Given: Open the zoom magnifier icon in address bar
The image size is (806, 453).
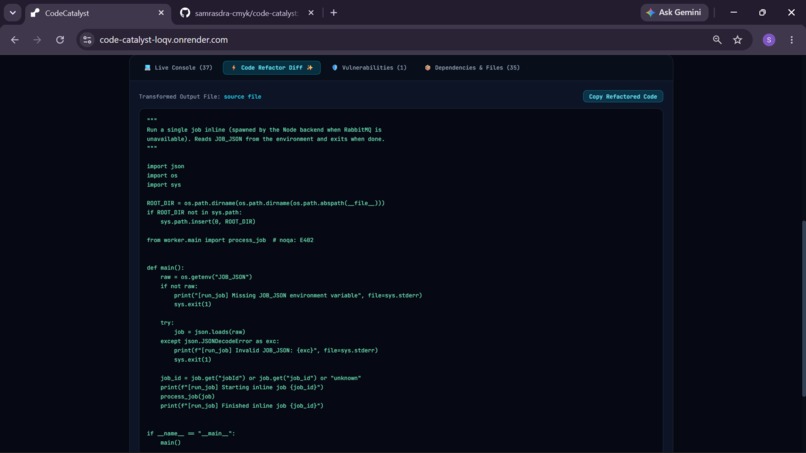Looking at the screenshot, I should (717, 40).
